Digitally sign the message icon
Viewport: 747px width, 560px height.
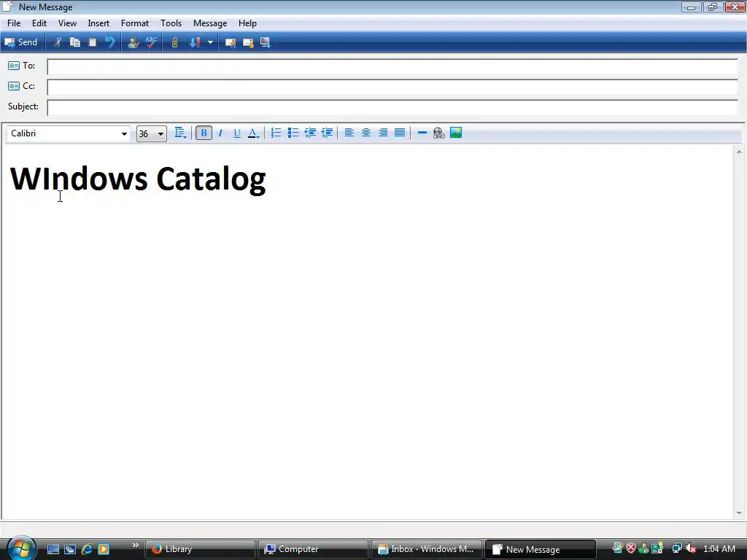(231, 42)
